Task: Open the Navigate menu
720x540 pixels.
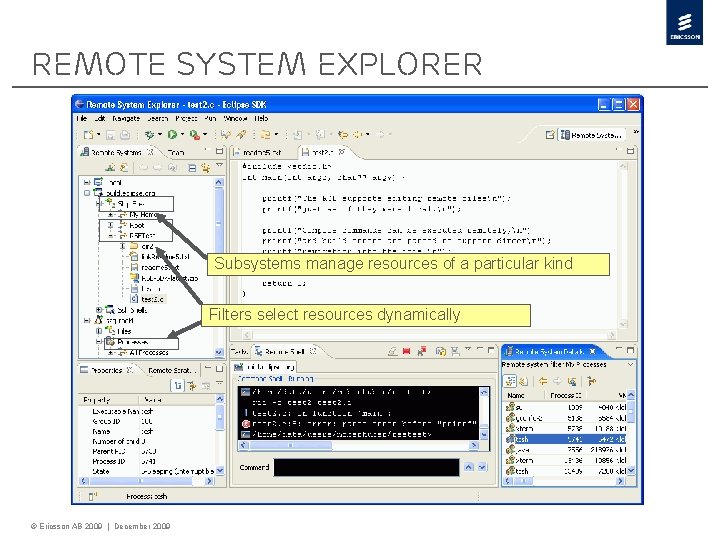Action: coord(126,118)
